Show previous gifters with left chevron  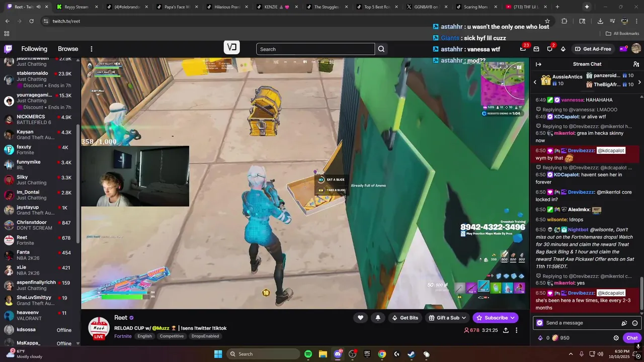click(x=535, y=82)
